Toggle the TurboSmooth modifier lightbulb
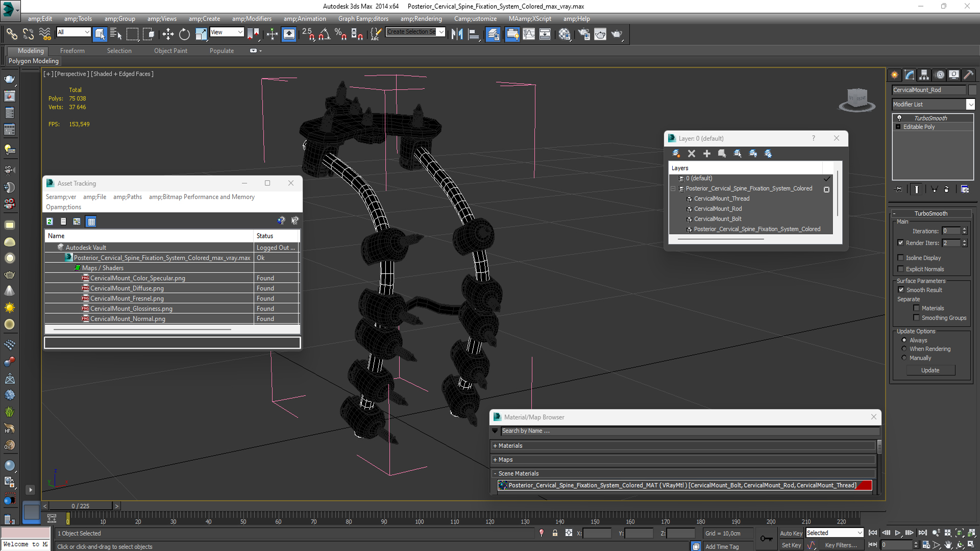 (x=899, y=118)
